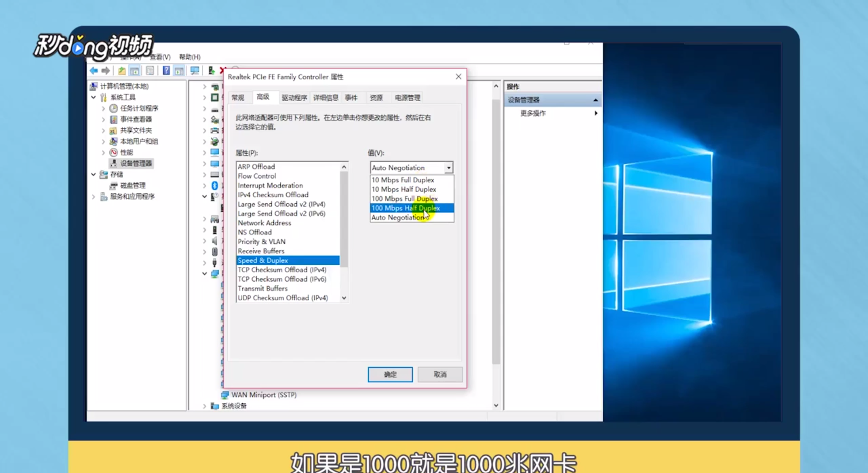
Task: Click the 磁盘管理 disk icon
Action: click(113, 185)
